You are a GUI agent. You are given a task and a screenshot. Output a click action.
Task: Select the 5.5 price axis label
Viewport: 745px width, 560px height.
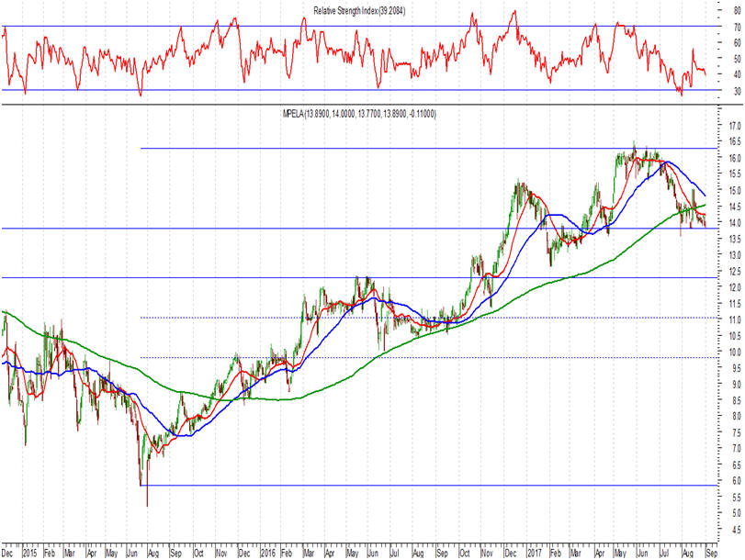pyautogui.click(x=737, y=498)
